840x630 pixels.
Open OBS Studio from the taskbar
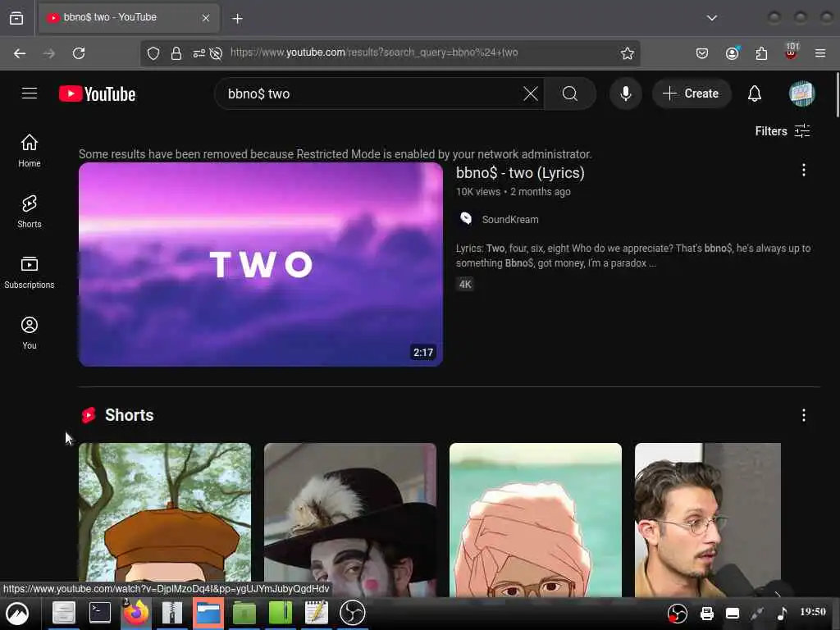click(353, 613)
